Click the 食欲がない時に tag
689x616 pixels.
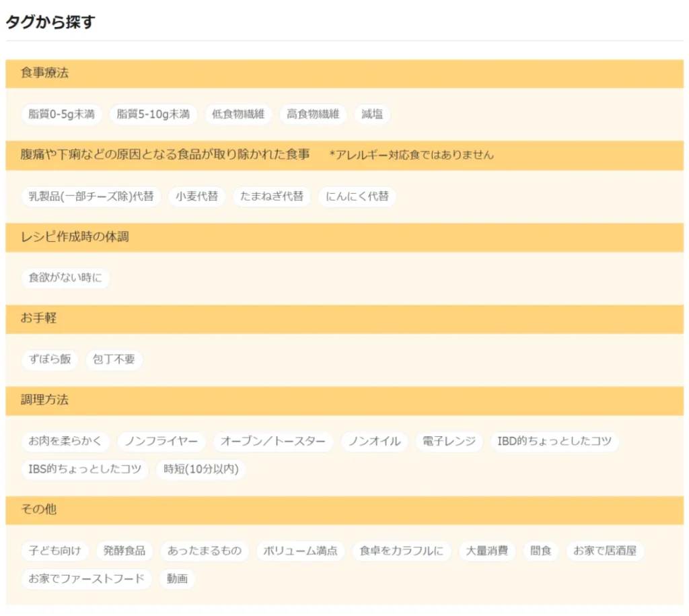[65, 278]
